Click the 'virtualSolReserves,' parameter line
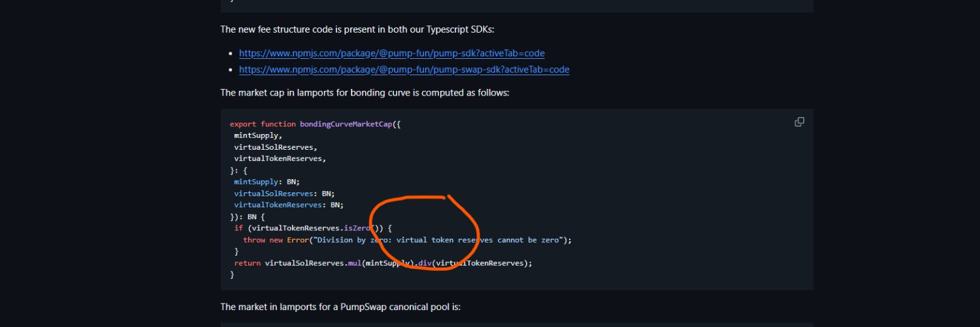 pos(276,147)
